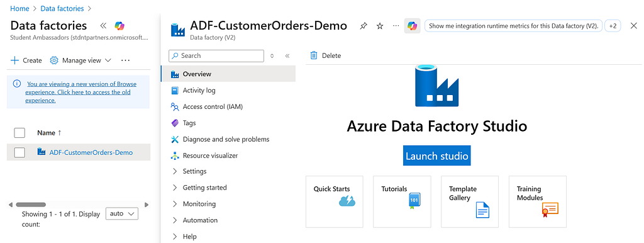This screenshot has height=243, width=644.
Task: Open the Manage view dropdown
Action: tap(80, 60)
